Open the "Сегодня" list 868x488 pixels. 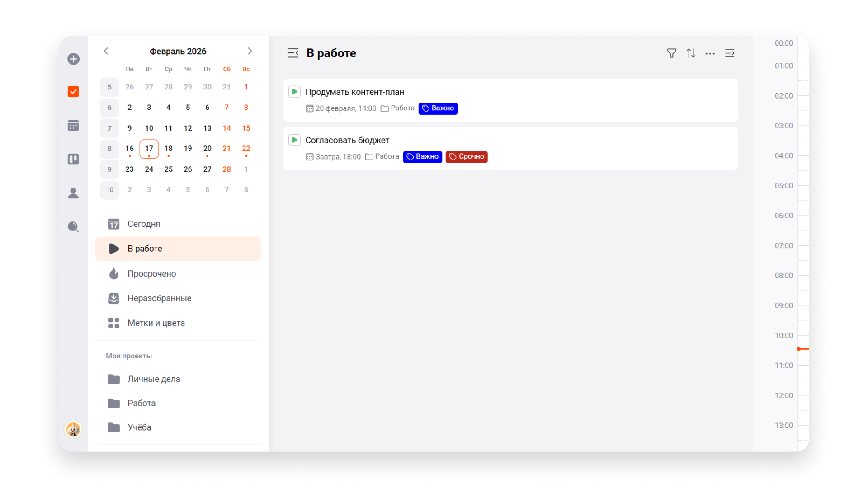[x=144, y=224]
